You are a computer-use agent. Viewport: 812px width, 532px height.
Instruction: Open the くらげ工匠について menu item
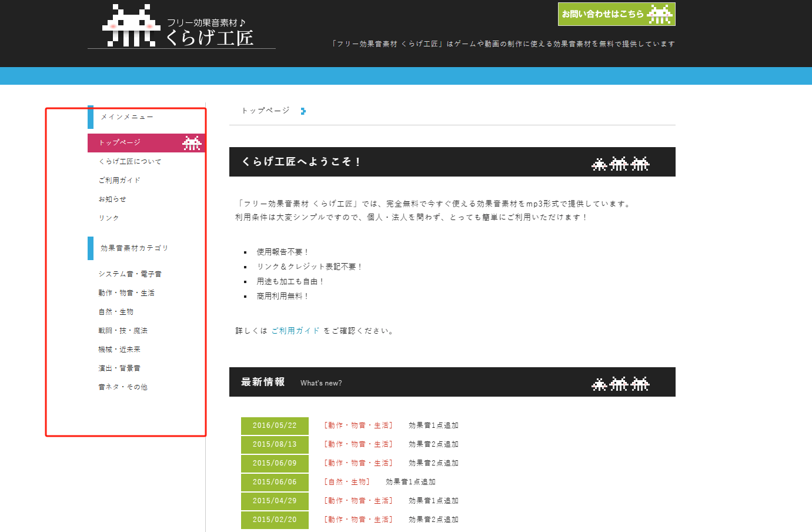(130, 161)
